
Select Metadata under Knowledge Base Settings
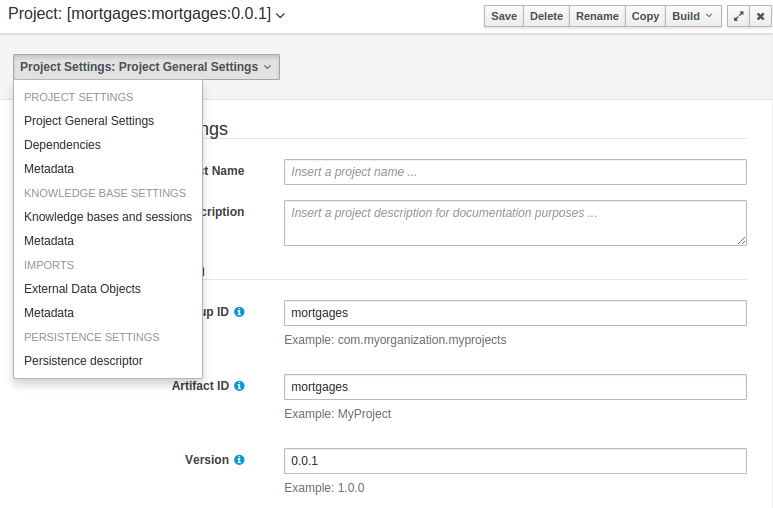(x=108, y=241)
